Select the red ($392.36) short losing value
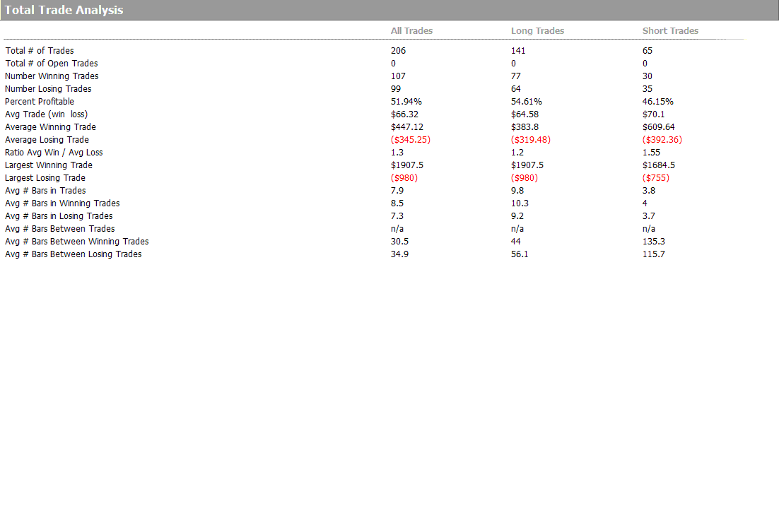 click(x=662, y=140)
